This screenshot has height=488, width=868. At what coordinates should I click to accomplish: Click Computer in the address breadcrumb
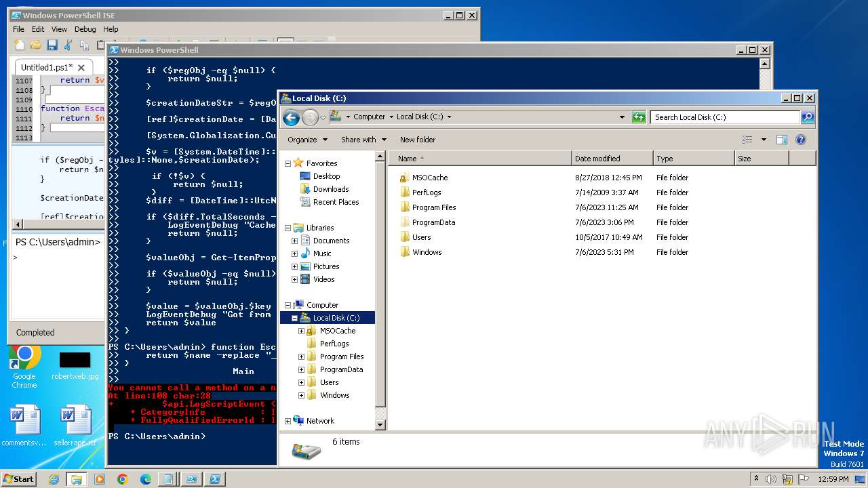[369, 117]
